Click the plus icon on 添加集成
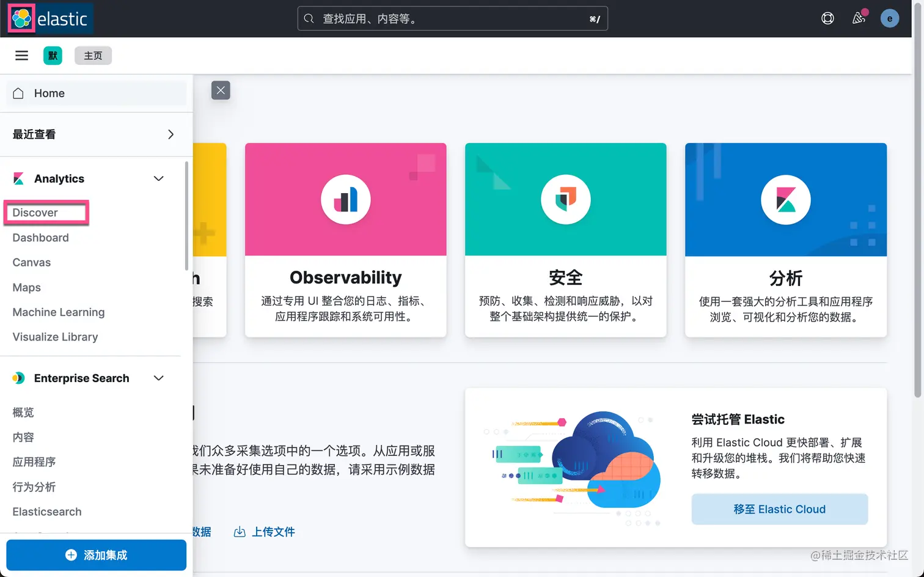The width and height of the screenshot is (924, 577). point(71,555)
